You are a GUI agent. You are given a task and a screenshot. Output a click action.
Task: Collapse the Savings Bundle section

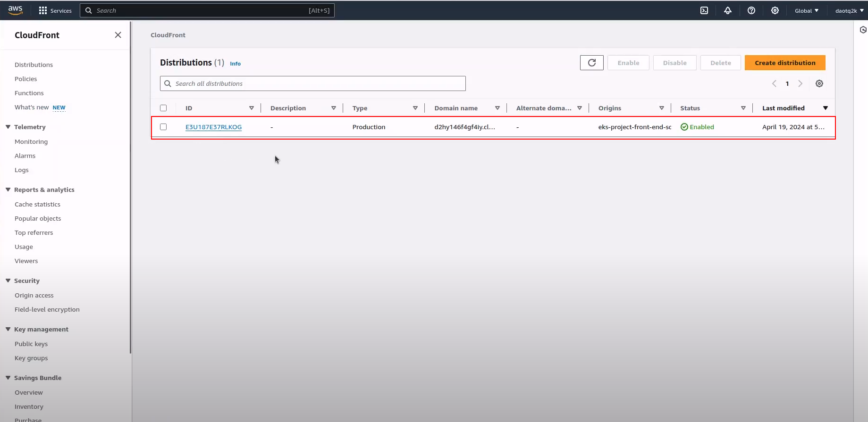pos(8,378)
